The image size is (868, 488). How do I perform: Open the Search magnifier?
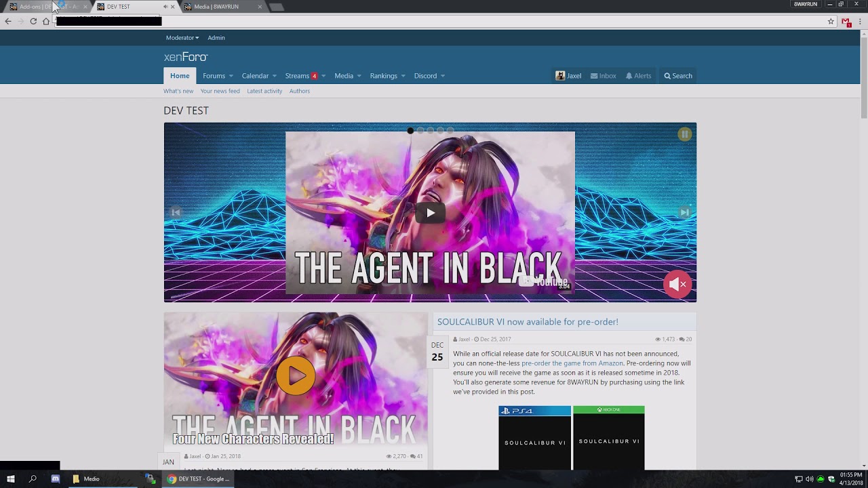678,76
